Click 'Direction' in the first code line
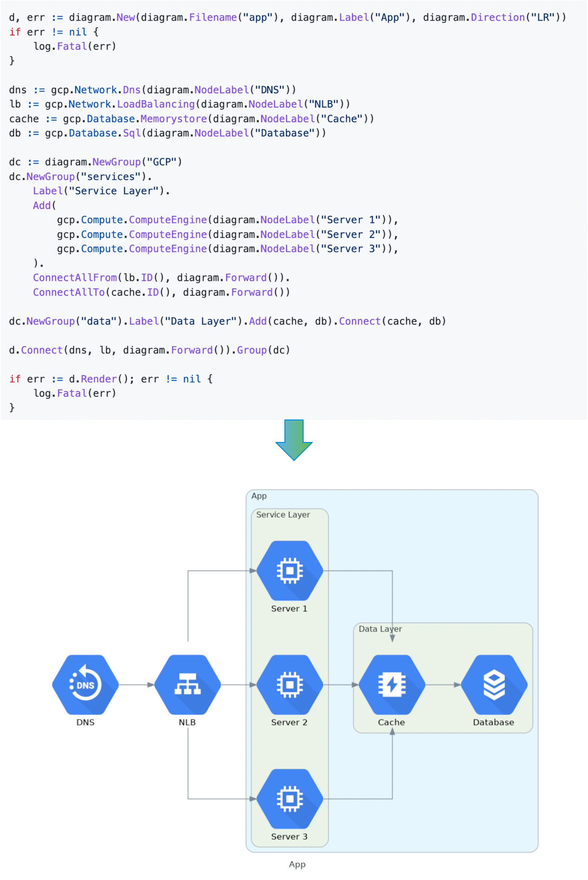Image resolution: width=588 pixels, height=880 pixels. [498, 17]
